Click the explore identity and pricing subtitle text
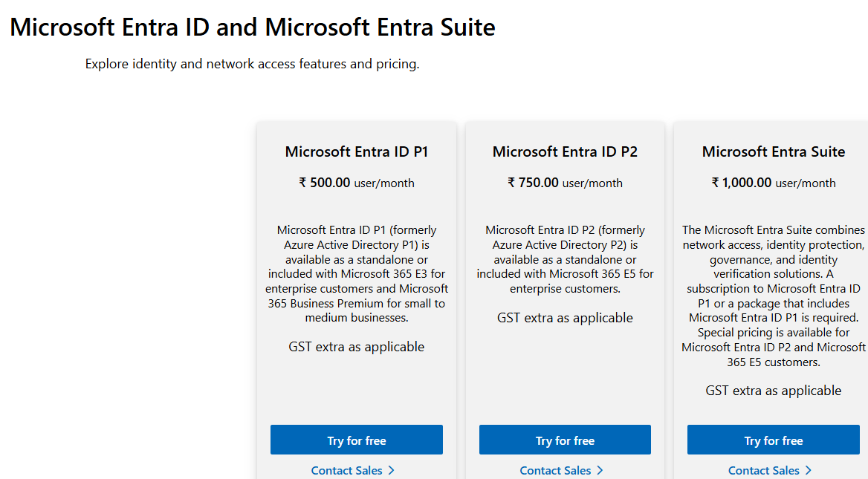The height and width of the screenshot is (479, 868). pyautogui.click(x=251, y=64)
